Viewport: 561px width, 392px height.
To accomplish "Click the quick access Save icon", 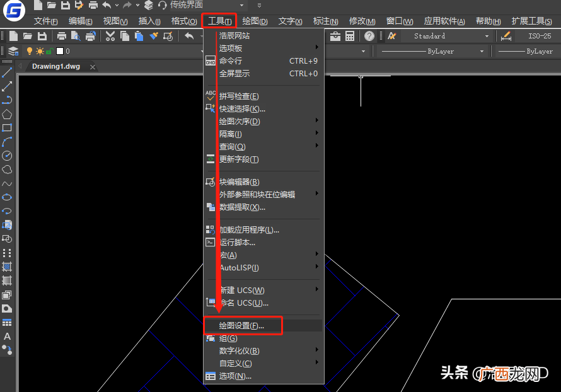I will (x=66, y=5).
